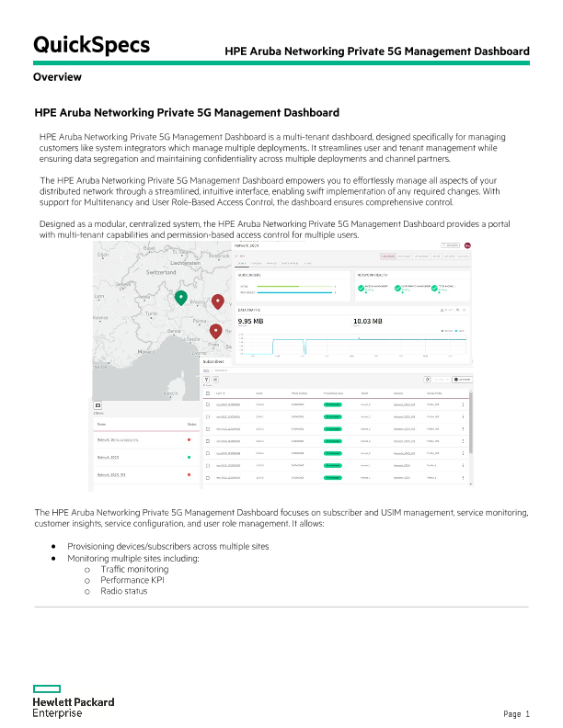Tick the select-all checkbox in the table header
The height and width of the screenshot is (728, 563).
pos(208,393)
